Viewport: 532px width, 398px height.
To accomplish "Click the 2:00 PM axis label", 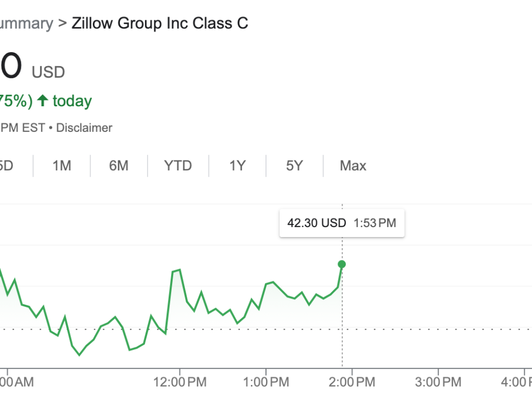I will pos(352,382).
